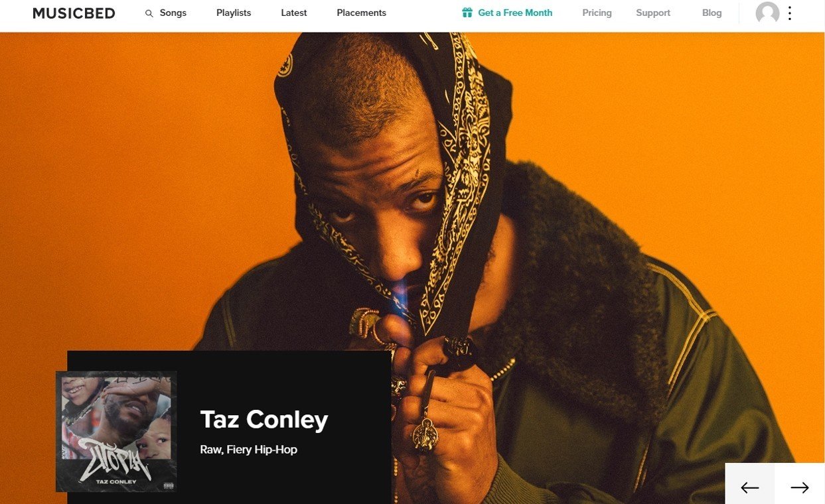Visit the Blog

712,13
